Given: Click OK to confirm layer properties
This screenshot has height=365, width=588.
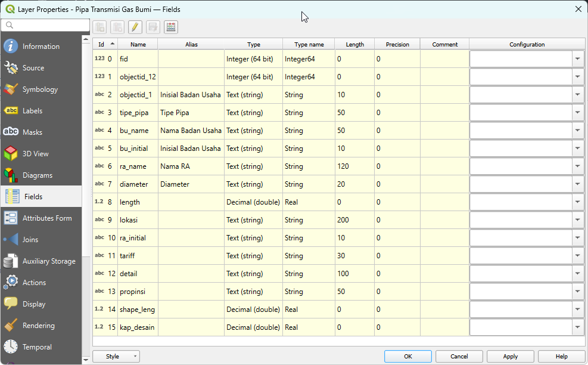Looking at the screenshot, I should tap(408, 357).
